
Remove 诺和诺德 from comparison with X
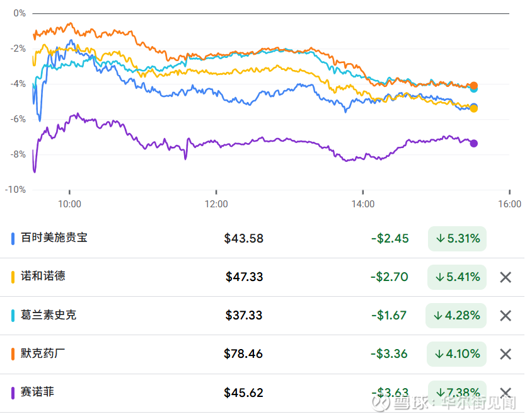tap(506, 277)
